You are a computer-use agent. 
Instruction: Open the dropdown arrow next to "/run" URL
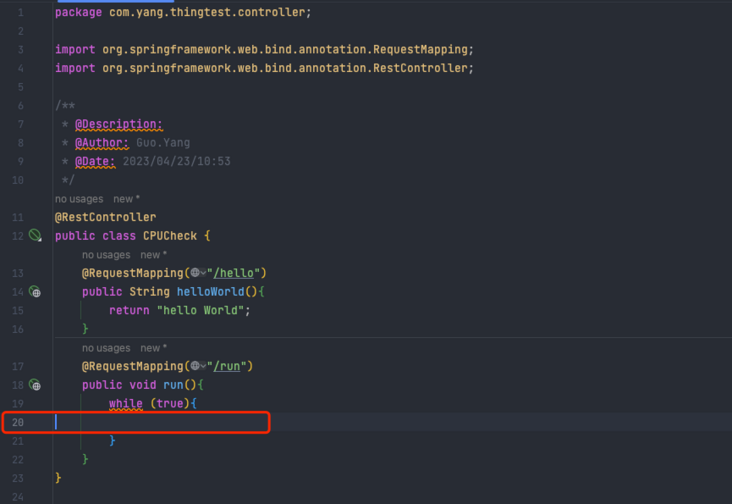pos(204,366)
